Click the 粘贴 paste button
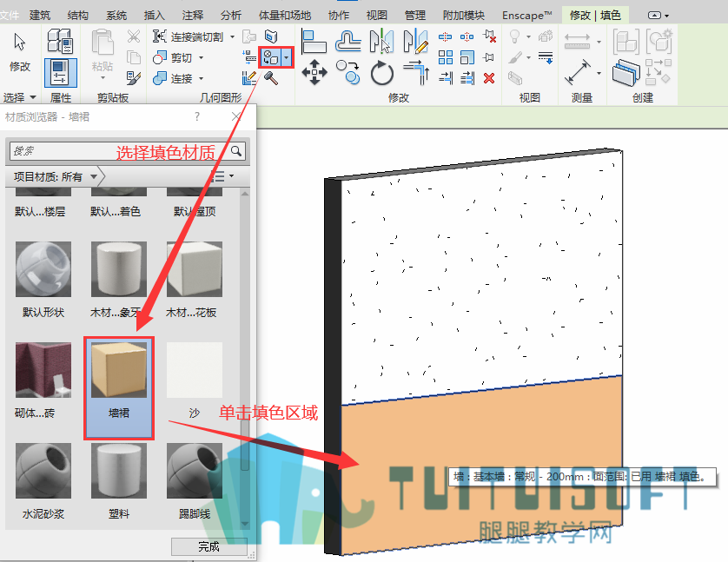728x562 pixels. pos(103,55)
